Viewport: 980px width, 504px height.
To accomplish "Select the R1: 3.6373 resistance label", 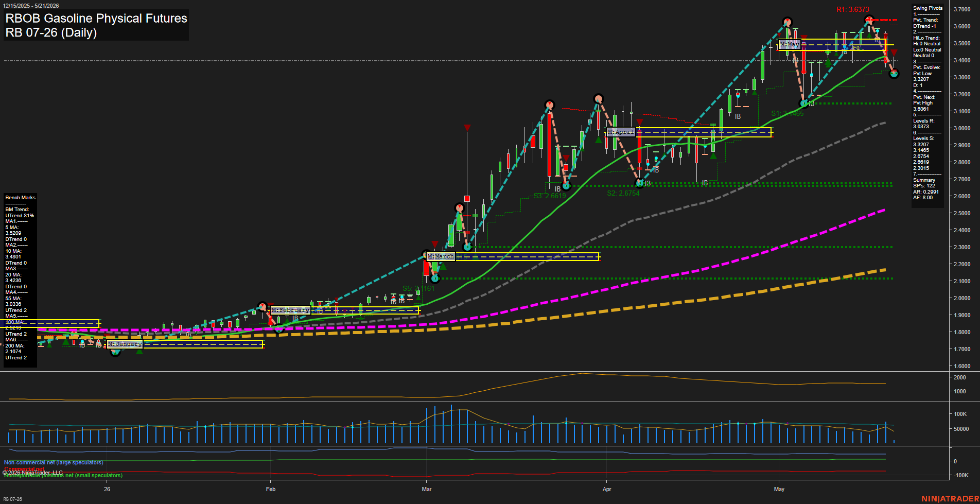I will pos(853,9).
